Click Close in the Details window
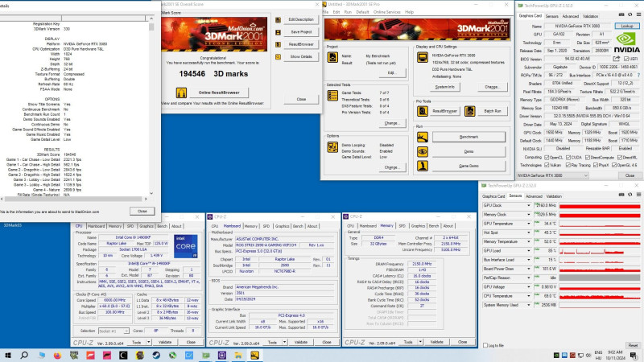 point(142,211)
